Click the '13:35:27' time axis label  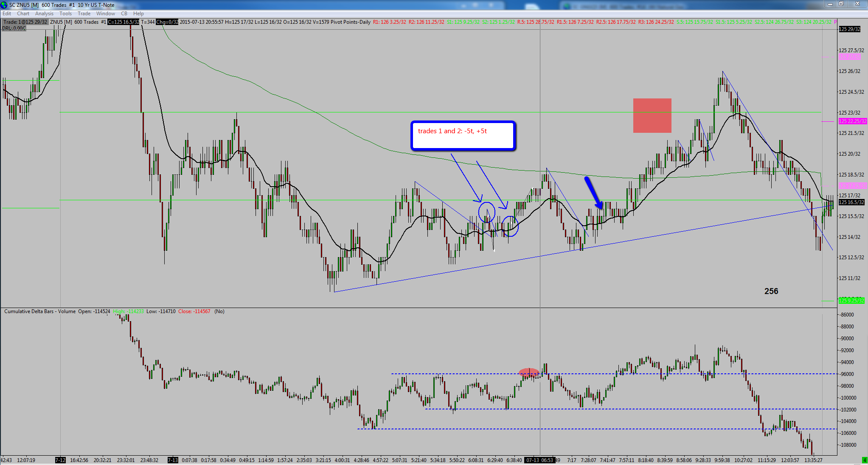click(x=813, y=460)
